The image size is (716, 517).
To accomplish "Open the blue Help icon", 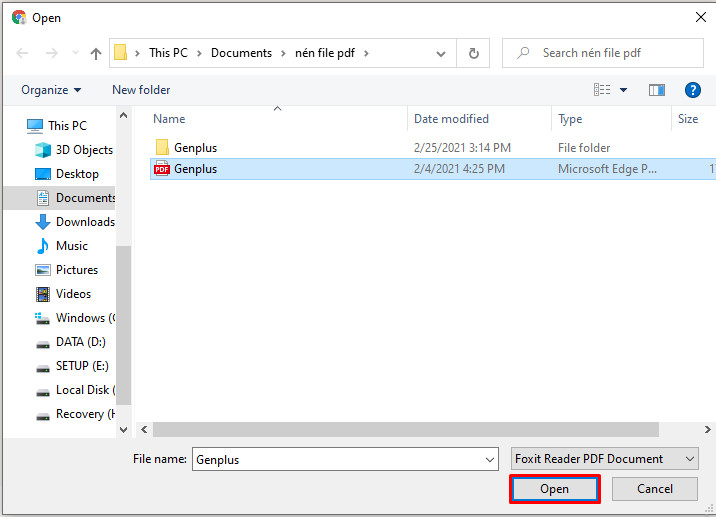I will [693, 90].
